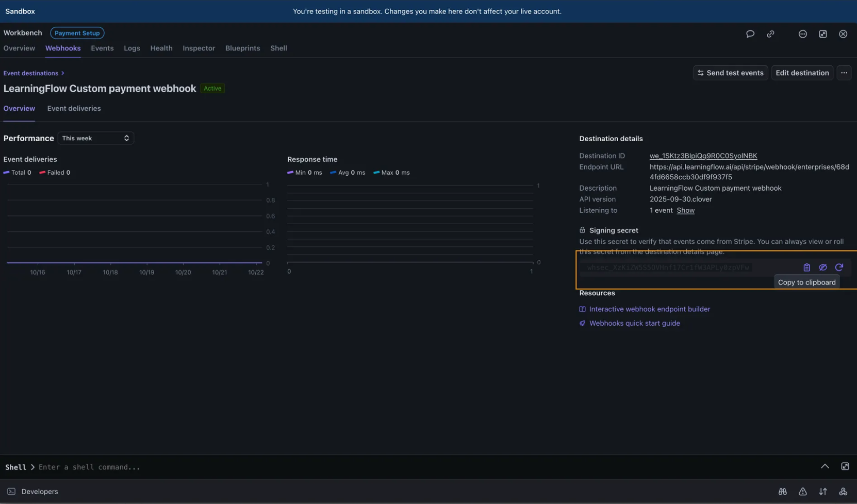Navigate back to Event destinations
857x504 pixels.
click(31, 73)
